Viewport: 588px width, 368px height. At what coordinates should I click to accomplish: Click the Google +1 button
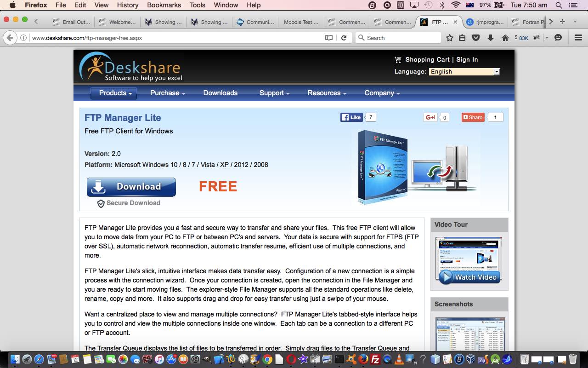430,117
